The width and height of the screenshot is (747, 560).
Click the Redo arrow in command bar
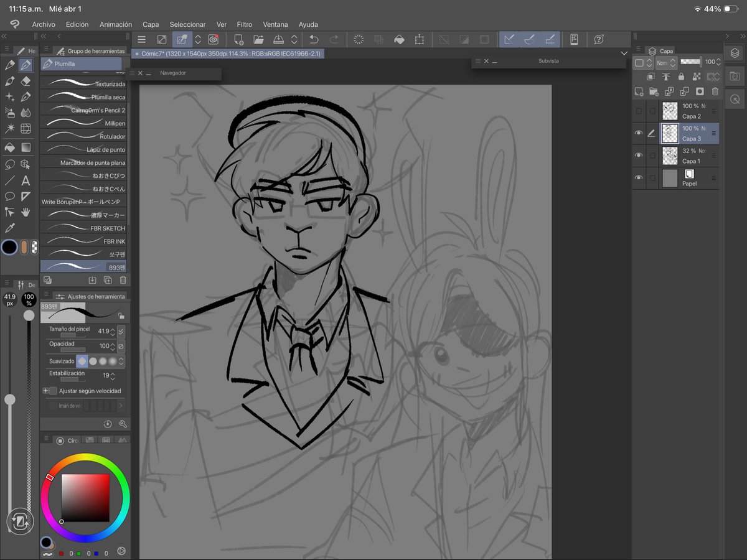(x=334, y=39)
